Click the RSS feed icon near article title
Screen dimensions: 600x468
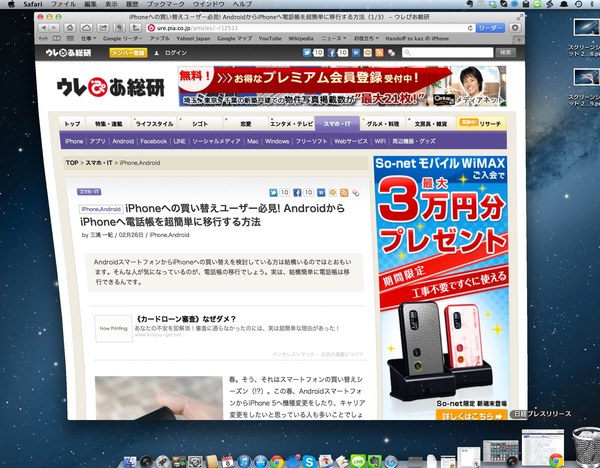346,192
